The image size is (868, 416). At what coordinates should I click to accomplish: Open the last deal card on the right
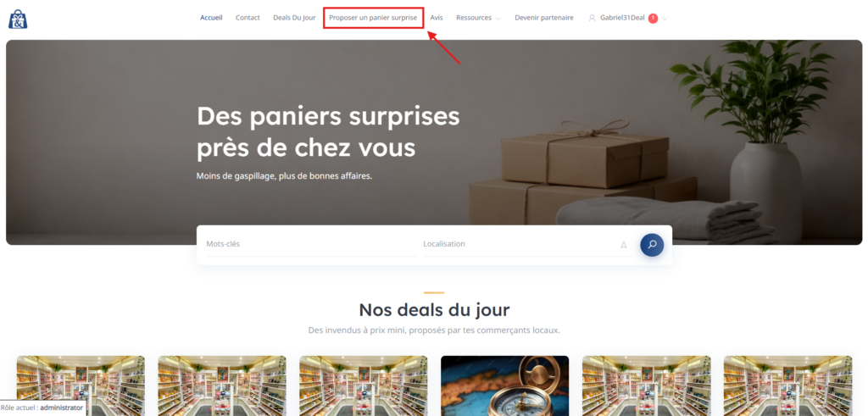787,385
